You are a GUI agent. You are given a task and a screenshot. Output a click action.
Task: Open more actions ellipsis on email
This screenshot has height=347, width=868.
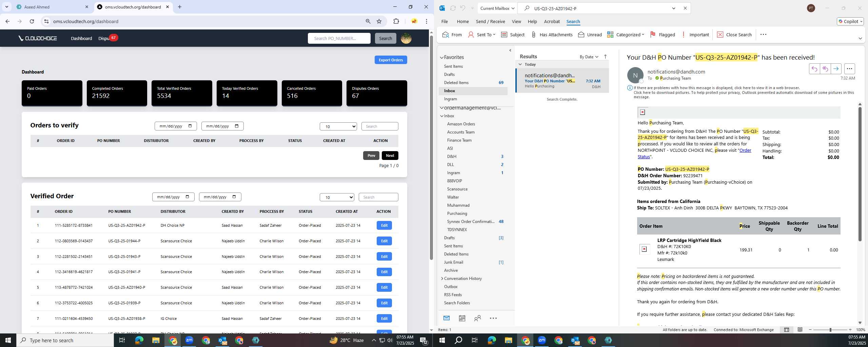pyautogui.click(x=849, y=69)
